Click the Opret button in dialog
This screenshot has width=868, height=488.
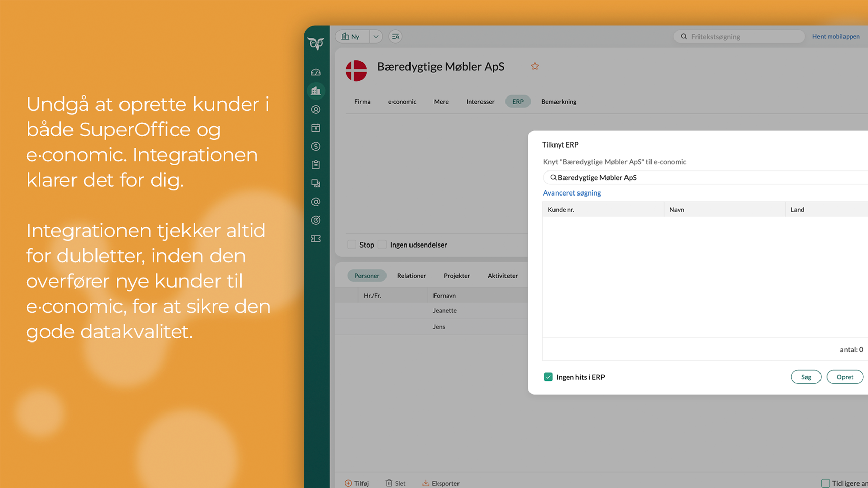845,377
